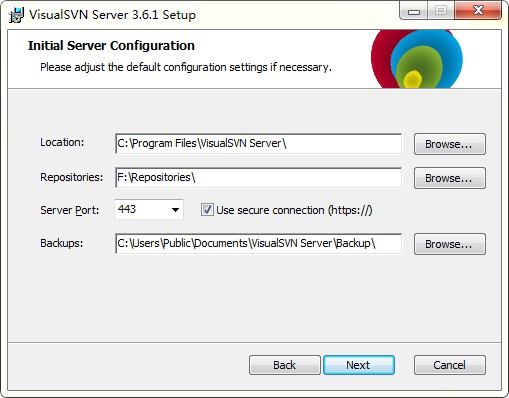This screenshot has height=398, width=509.
Task: Click the Use secure connection label text
Action: [x=294, y=210]
